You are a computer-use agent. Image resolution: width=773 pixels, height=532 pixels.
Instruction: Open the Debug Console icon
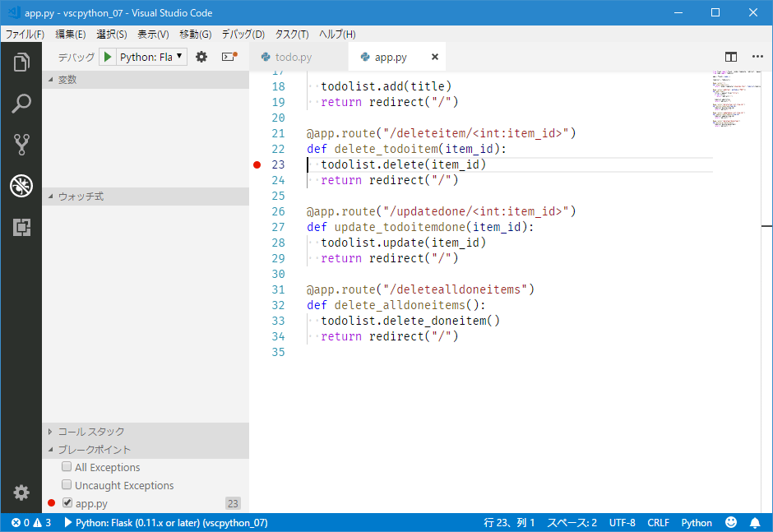coord(229,57)
